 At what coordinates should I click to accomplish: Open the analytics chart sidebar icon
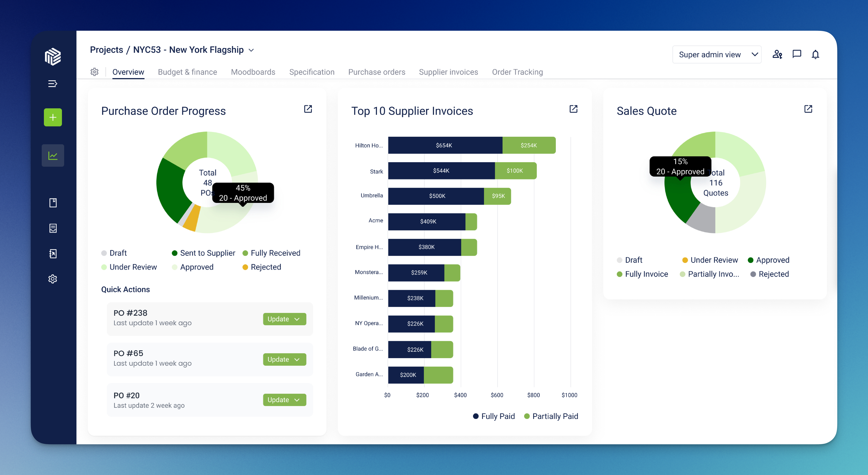(x=53, y=155)
